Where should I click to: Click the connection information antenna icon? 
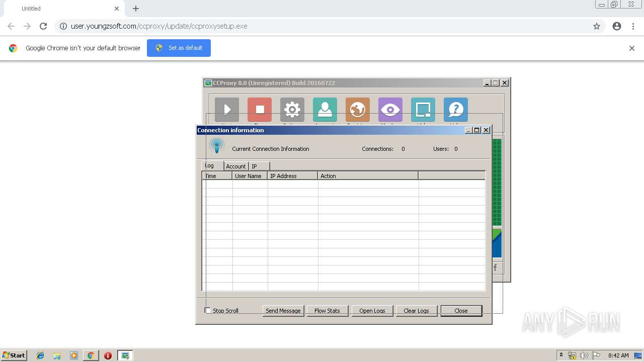coord(217,146)
